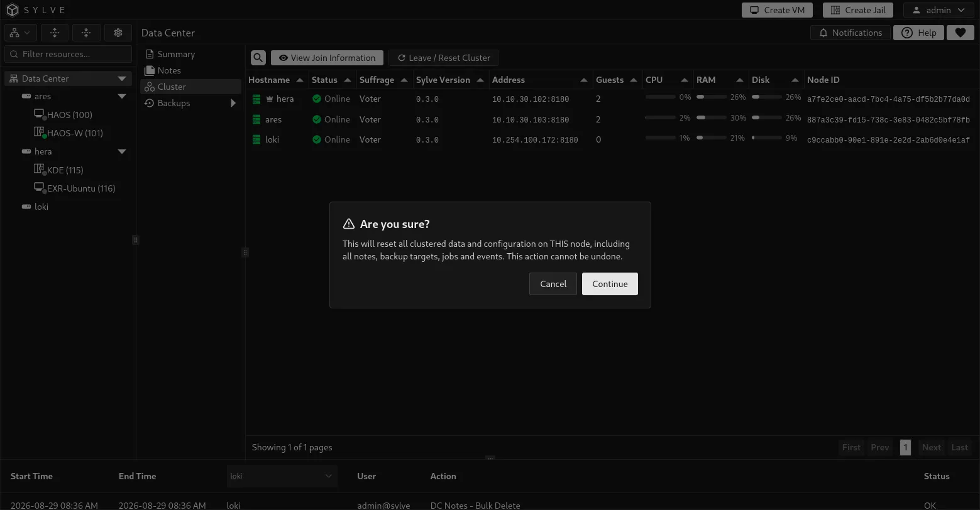Click ares's RAM usage bar at 30%

coord(711,117)
